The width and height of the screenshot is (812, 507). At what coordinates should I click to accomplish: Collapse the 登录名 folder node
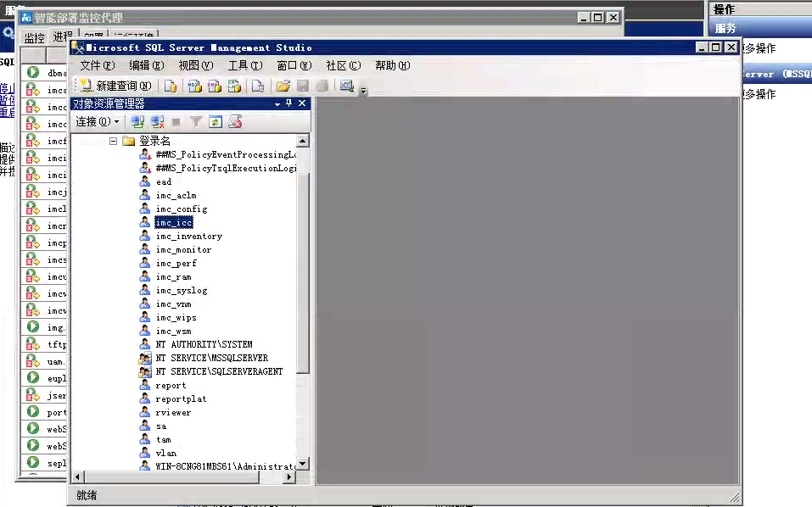click(x=114, y=141)
